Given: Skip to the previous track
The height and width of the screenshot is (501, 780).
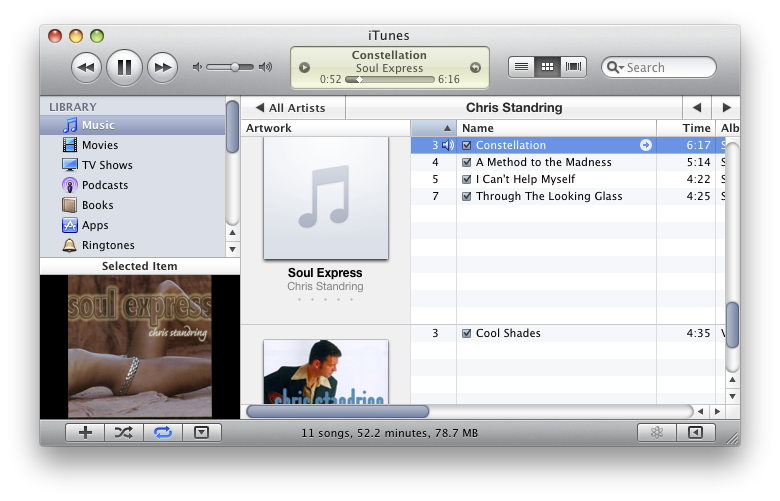Looking at the screenshot, I should (x=86, y=67).
